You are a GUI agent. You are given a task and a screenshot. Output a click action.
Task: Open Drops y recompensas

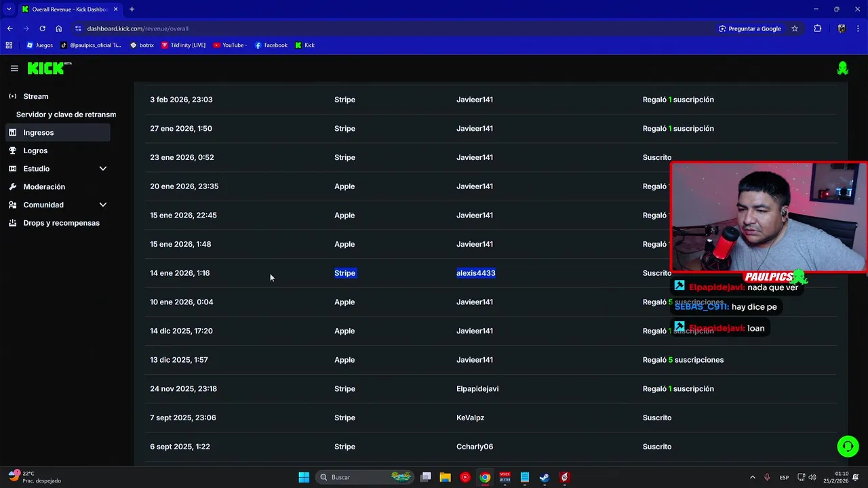[x=61, y=223]
